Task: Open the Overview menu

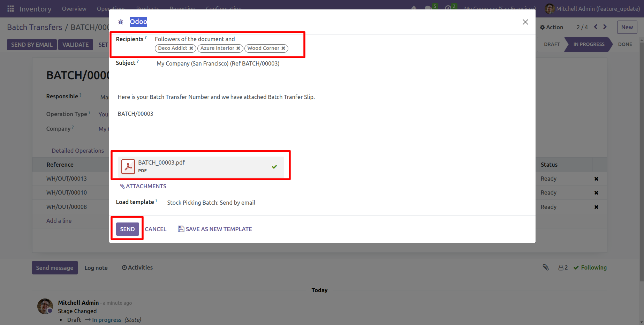Action: (74, 9)
